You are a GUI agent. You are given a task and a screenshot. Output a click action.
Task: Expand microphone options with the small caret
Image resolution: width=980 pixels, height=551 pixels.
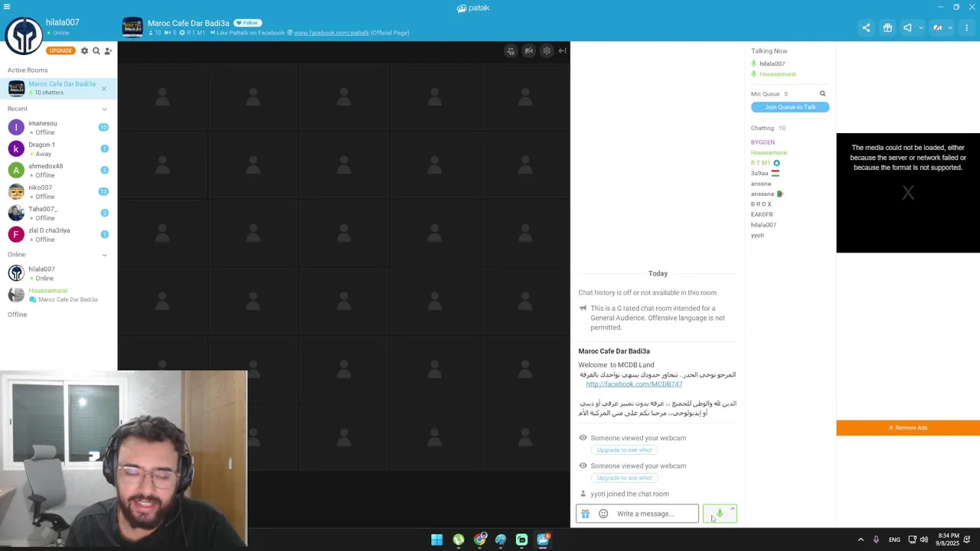(x=732, y=509)
